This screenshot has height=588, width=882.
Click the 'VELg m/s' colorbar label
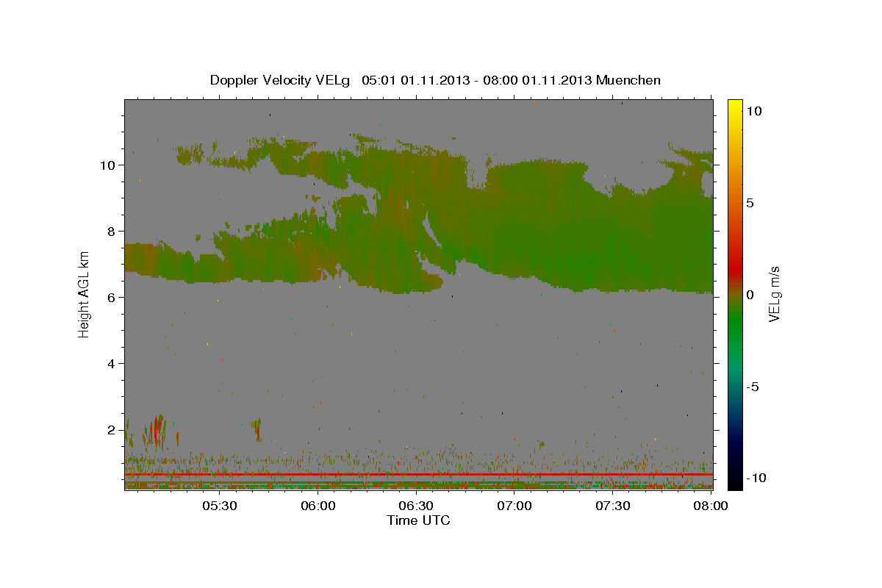[774, 295]
